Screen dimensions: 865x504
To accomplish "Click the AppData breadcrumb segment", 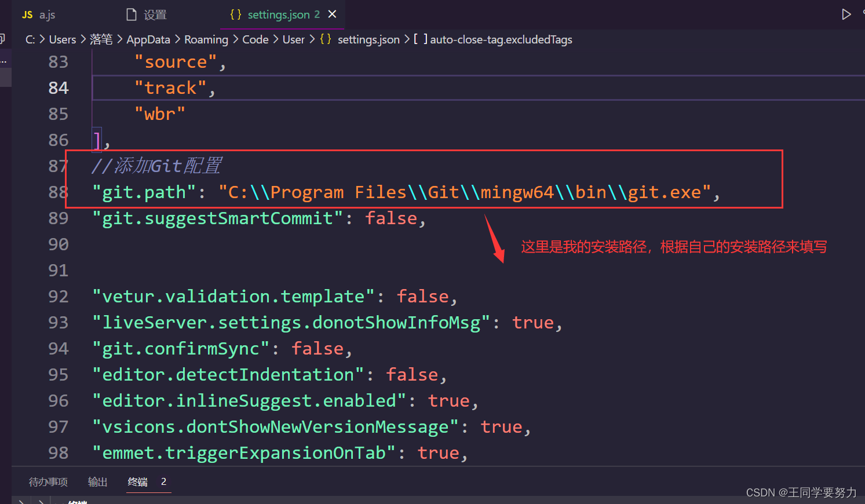I will pos(148,39).
